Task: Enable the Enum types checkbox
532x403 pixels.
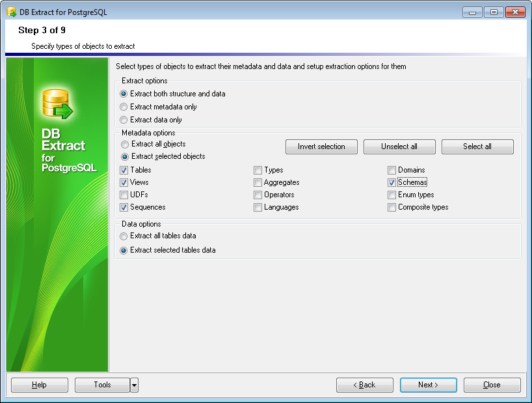Action: click(392, 195)
